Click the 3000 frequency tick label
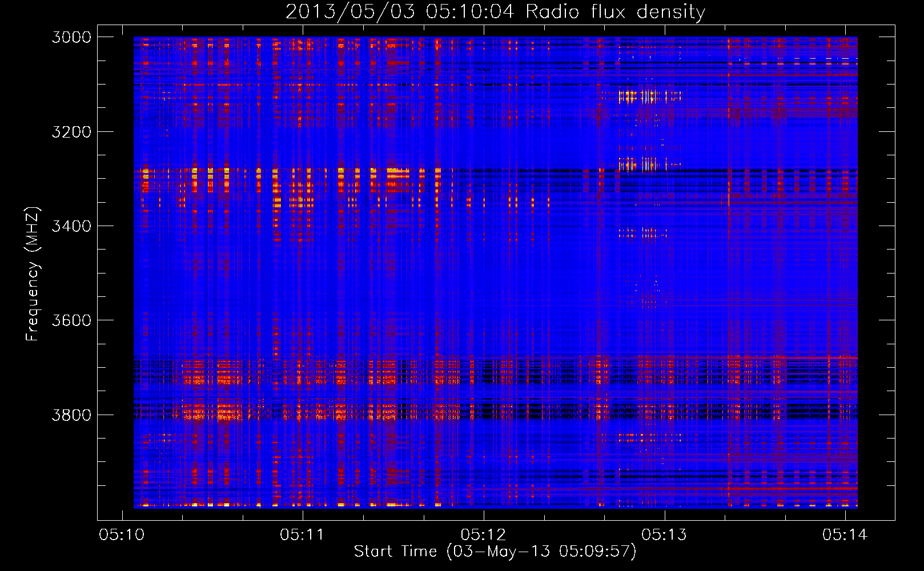The height and width of the screenshot is (571, 924). tap(71, 37)
